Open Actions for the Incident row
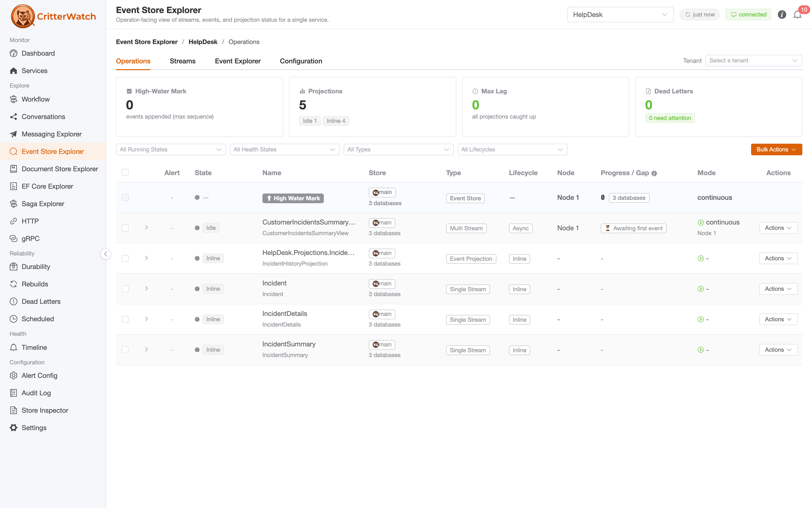The width and height of the screenshot is (812, 508). (x=778, y=289)
